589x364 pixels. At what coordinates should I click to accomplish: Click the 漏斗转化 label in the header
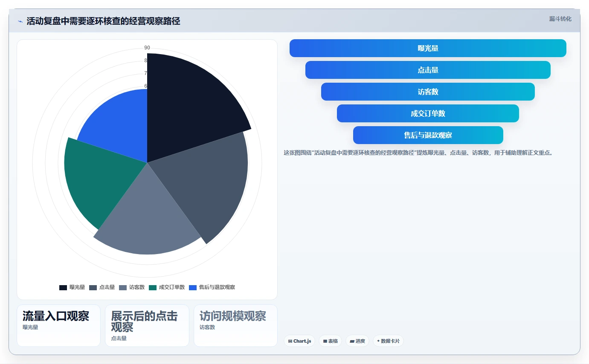pyautogui.click(x=560, y=19)
